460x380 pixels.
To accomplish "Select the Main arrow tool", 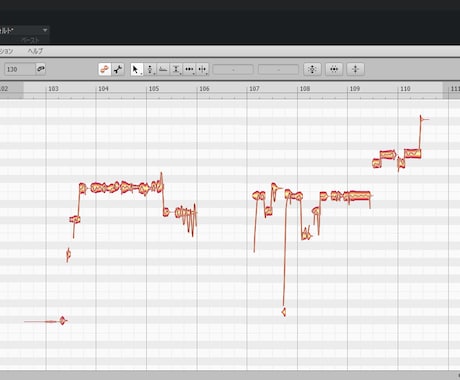I will point(136,69).
